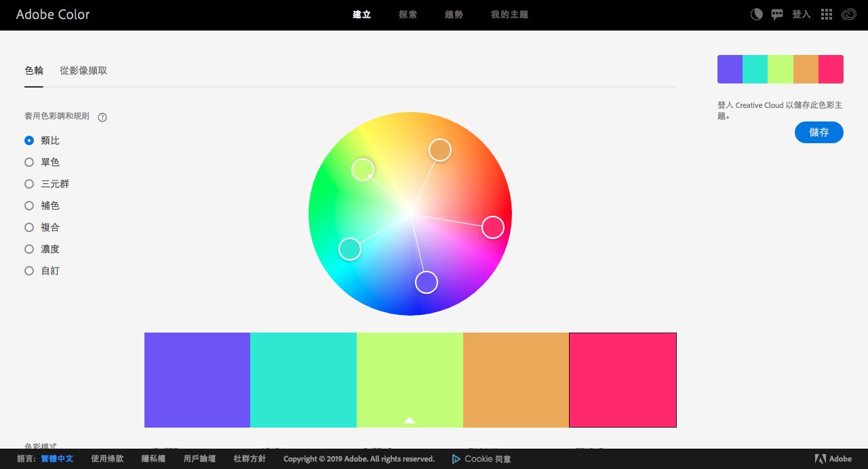The height and width of the screenshot is (469, 868).
Task: Enable the 自訂 custom rule option
Action: click(x=29, y=271)
